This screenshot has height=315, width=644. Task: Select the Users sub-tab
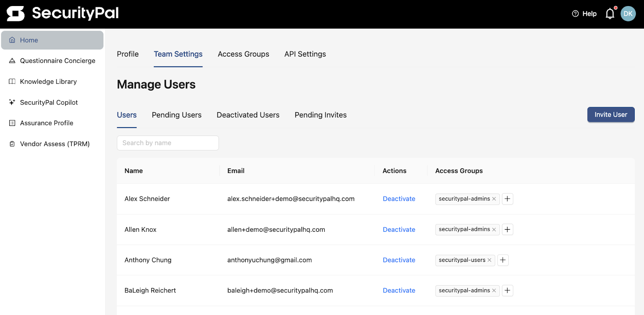point(127,115)
